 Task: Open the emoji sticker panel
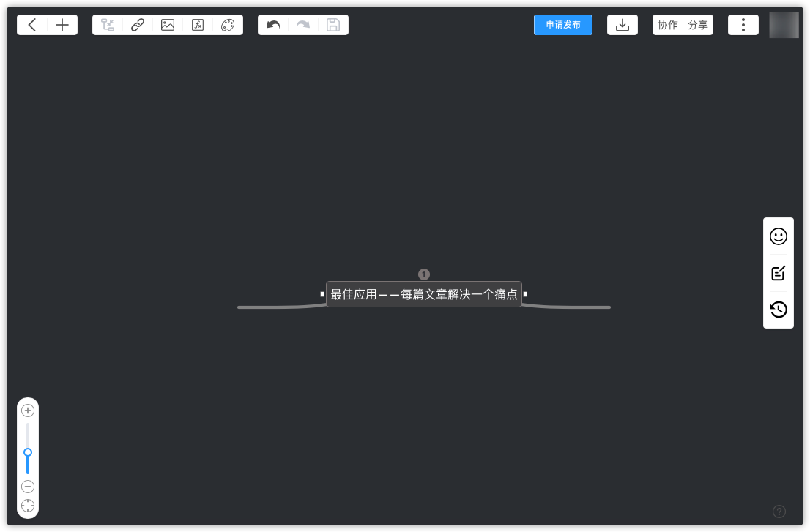778,236
